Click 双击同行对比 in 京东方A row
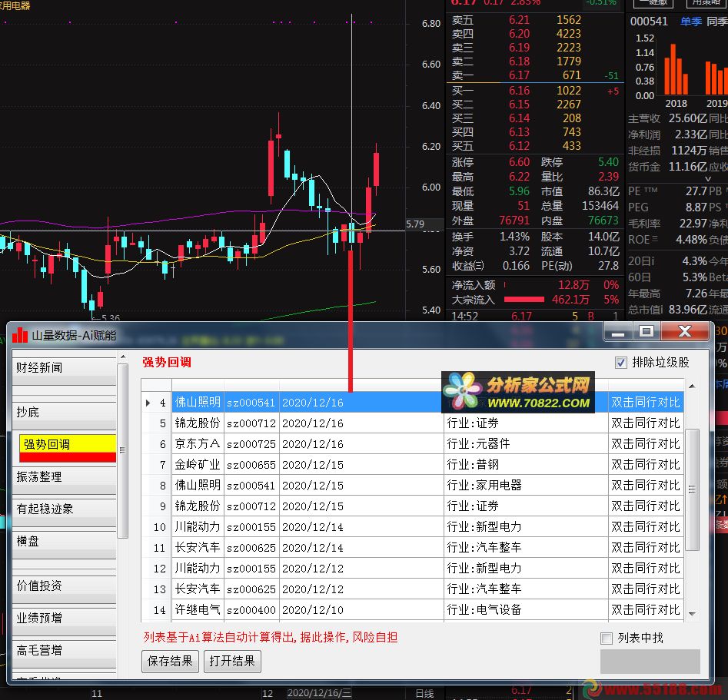 645,444
